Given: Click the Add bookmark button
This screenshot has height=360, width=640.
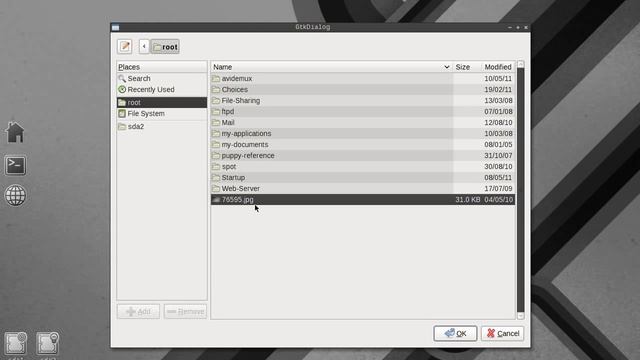Looking at the screenshot, I should (x=138, y=311).
